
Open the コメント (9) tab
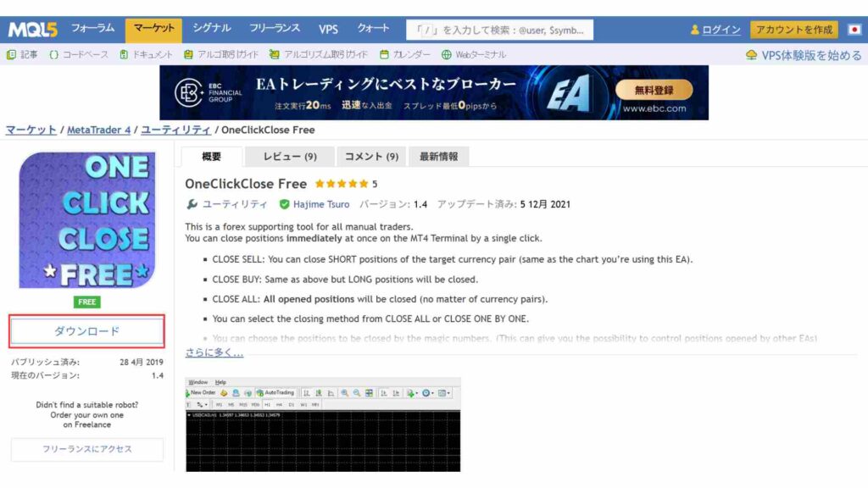[370, 155]
